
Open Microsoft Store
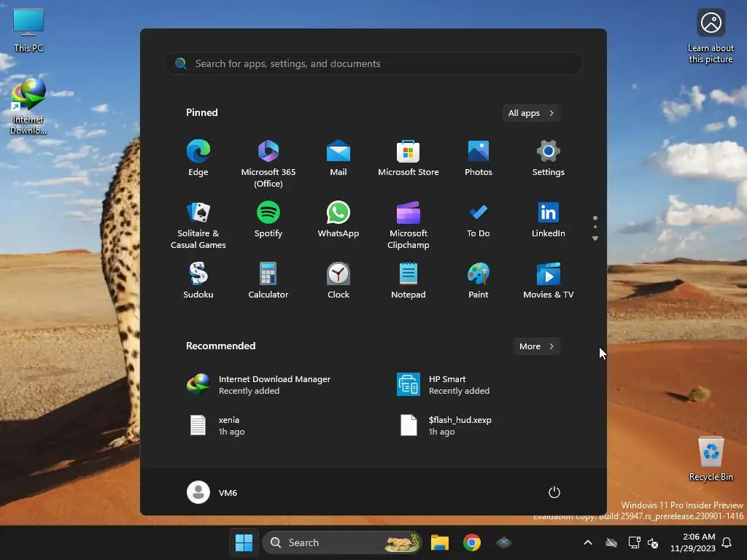(x=409, y=158)
